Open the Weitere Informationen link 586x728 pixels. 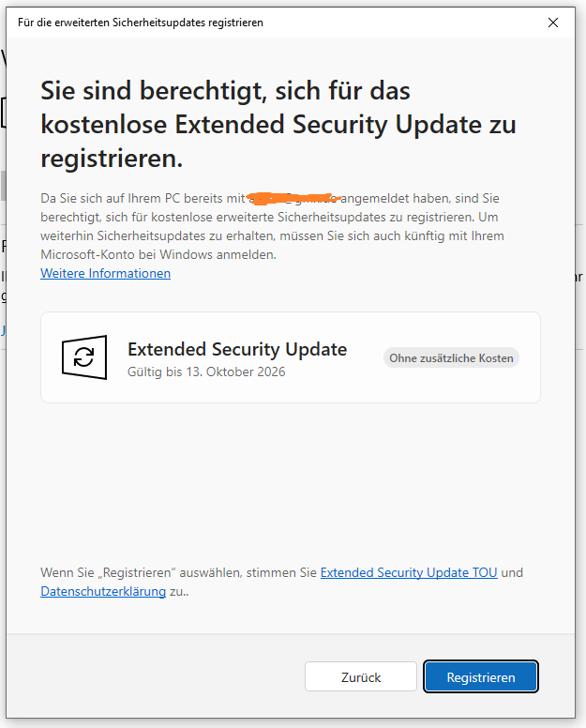pos(105,273)
